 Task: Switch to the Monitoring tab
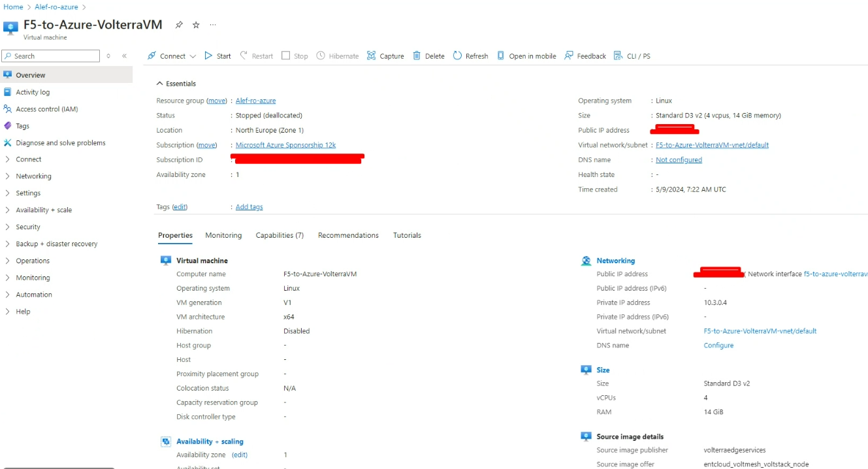[x=223, y=236]
